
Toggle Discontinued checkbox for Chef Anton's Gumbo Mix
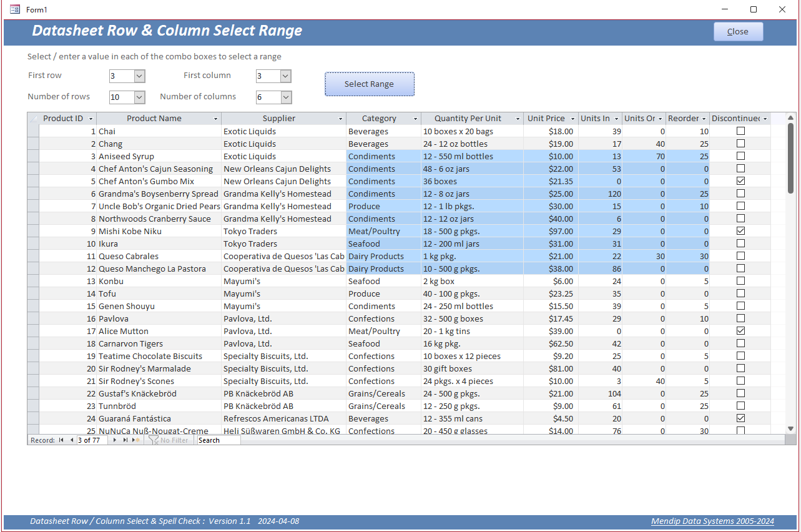(x=740, y=181)
